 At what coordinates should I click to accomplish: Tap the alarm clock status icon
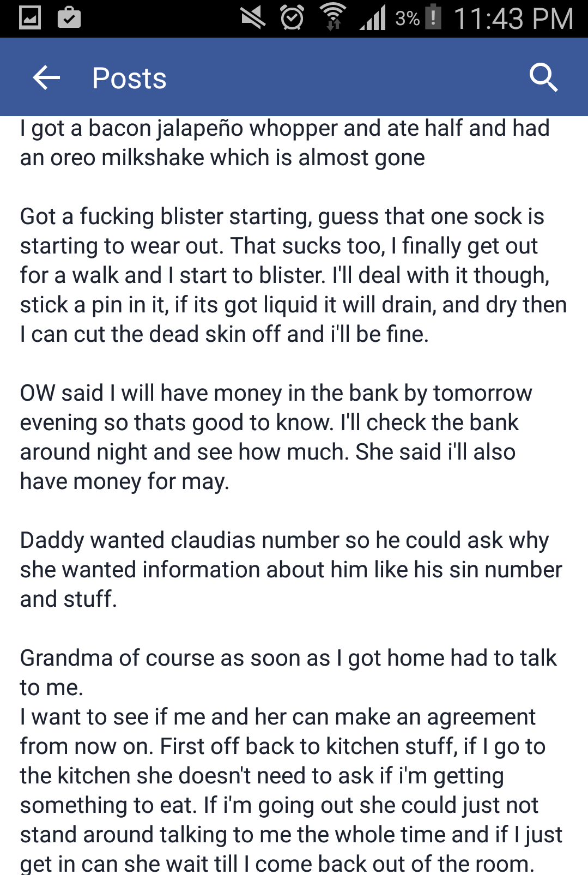pos(292,17)
